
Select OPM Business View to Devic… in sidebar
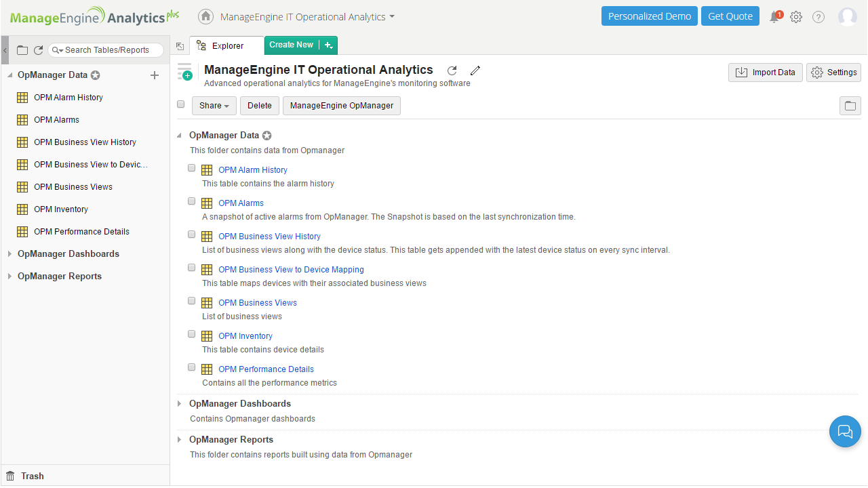(91, 165)
